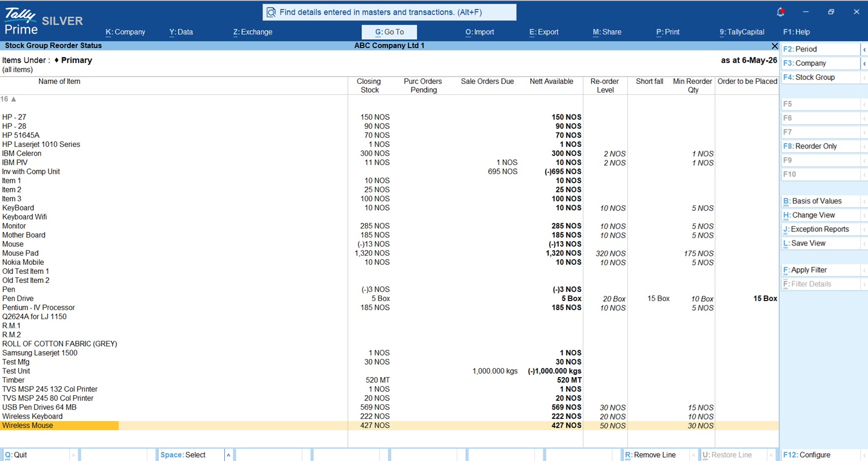Open F12: Configure
The image size is (868, 461).
[820, 455]
